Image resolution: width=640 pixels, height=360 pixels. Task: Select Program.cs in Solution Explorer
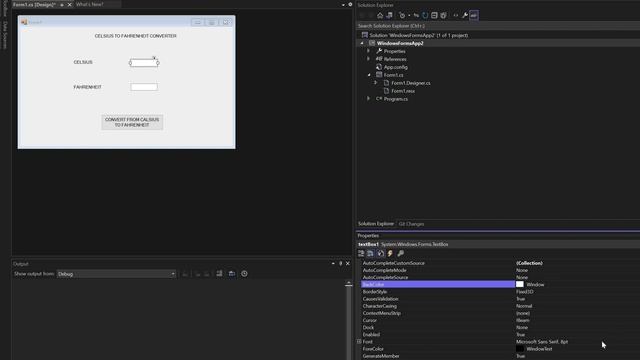click(x=396, y=99)
